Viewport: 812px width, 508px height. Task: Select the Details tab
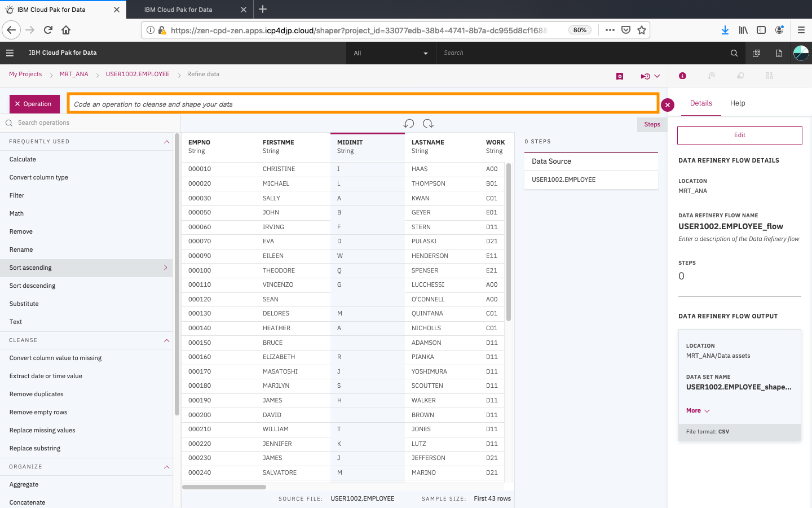[x=701, y=103]
